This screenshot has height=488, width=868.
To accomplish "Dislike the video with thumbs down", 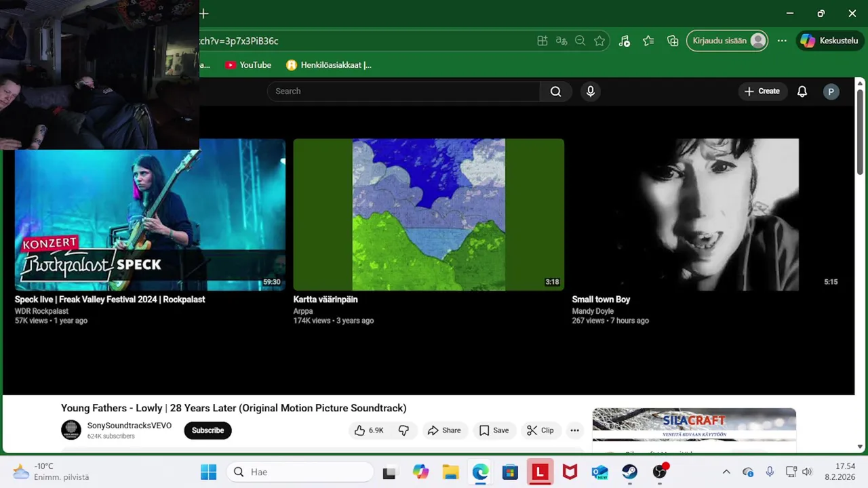I will [x=403, y=430].
